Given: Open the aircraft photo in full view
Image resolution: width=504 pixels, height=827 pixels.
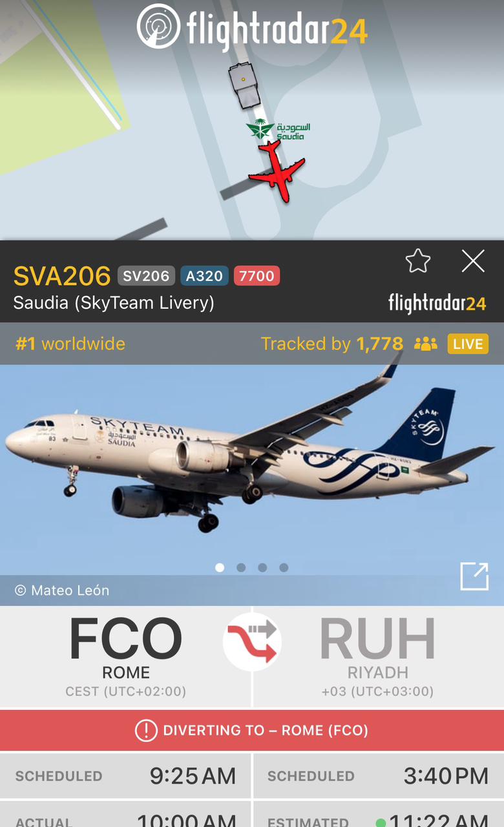Looking at the screenshot, I should (x=474, y=576).
